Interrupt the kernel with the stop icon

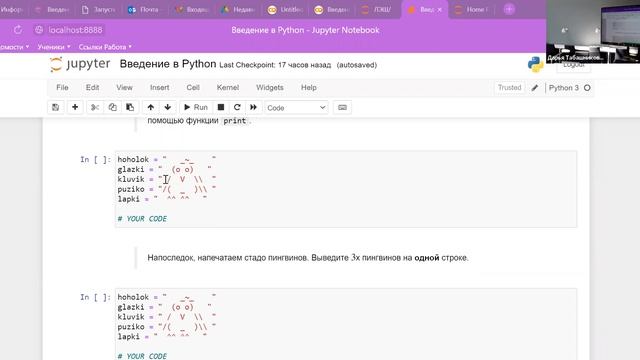pos(221,107)
